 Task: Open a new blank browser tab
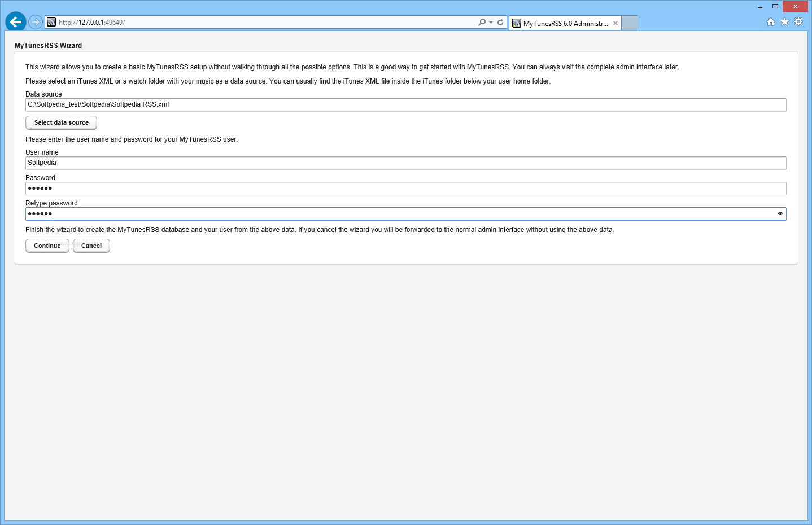point(630,23)
